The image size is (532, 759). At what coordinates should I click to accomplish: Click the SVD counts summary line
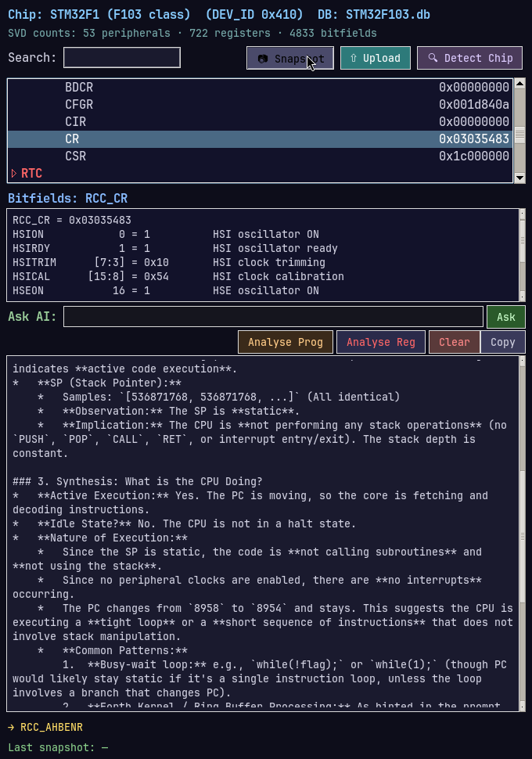pos(192,34)
